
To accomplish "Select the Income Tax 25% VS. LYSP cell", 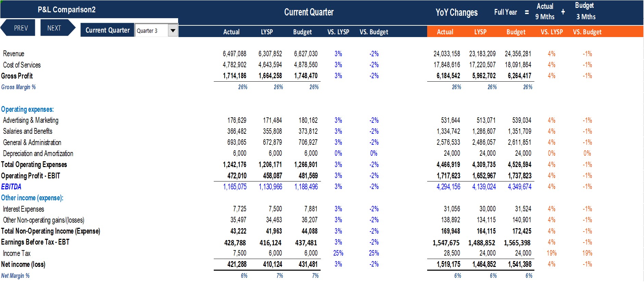I will pyautogui.click(x=338, y=253).
